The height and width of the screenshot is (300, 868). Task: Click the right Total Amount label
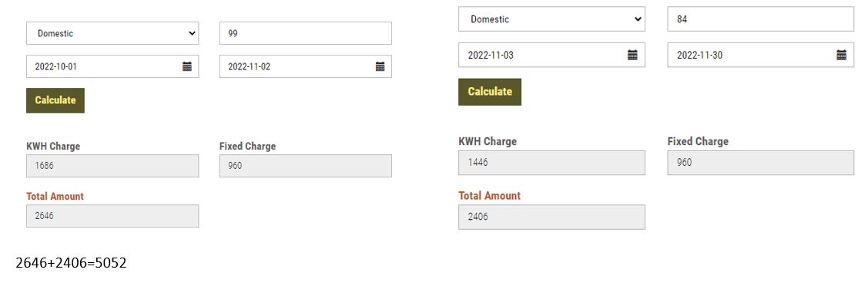click(490, 196)
